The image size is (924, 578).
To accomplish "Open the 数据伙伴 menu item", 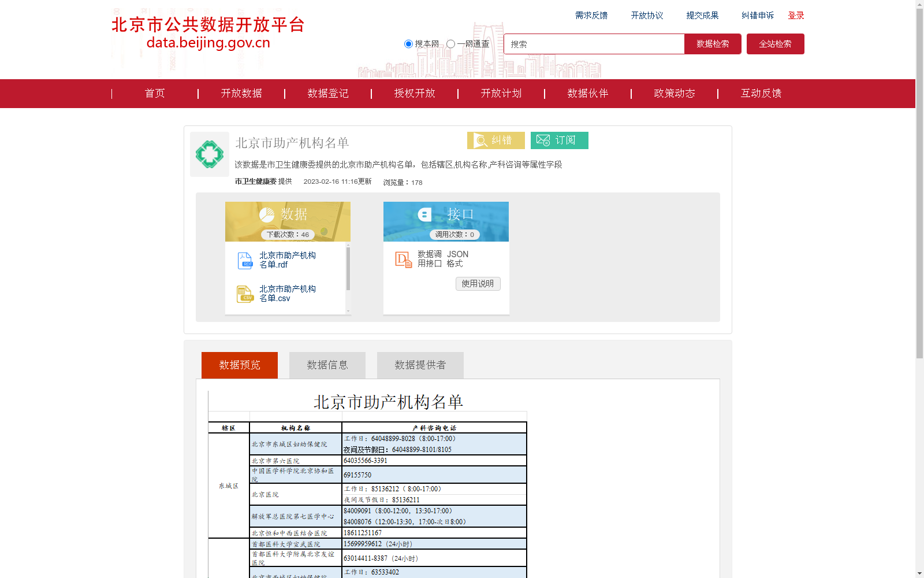I will (588, 94).
